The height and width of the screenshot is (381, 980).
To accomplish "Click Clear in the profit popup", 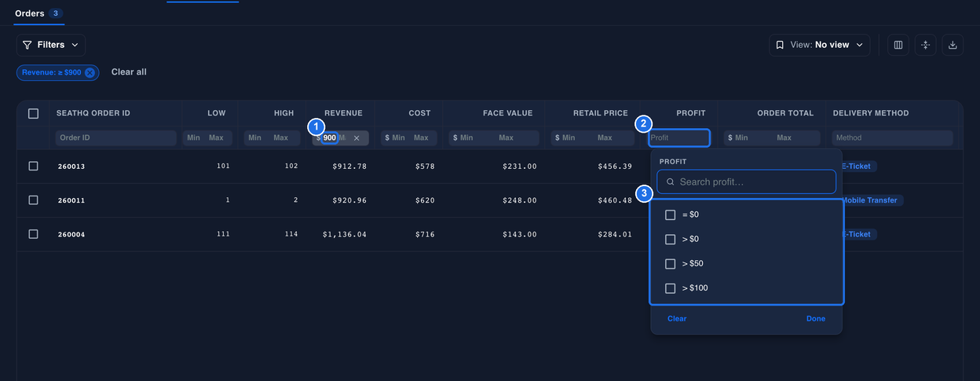I will point(677,319).
